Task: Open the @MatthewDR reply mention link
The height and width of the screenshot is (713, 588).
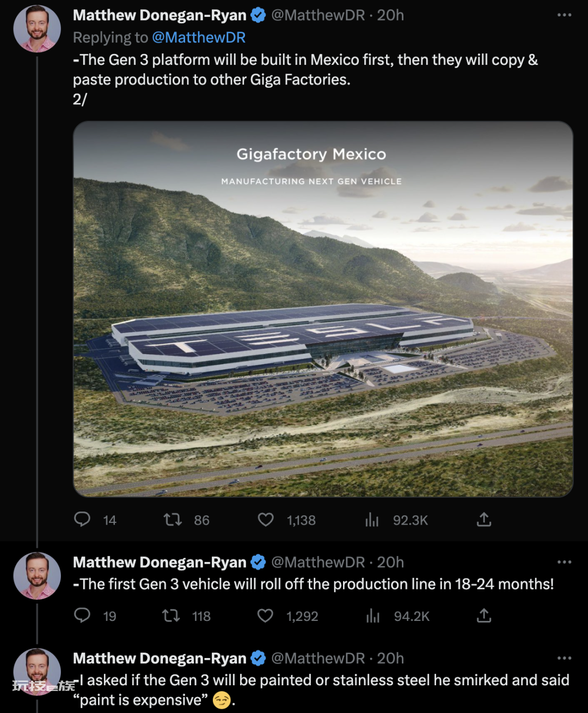Action: (199, 37)
